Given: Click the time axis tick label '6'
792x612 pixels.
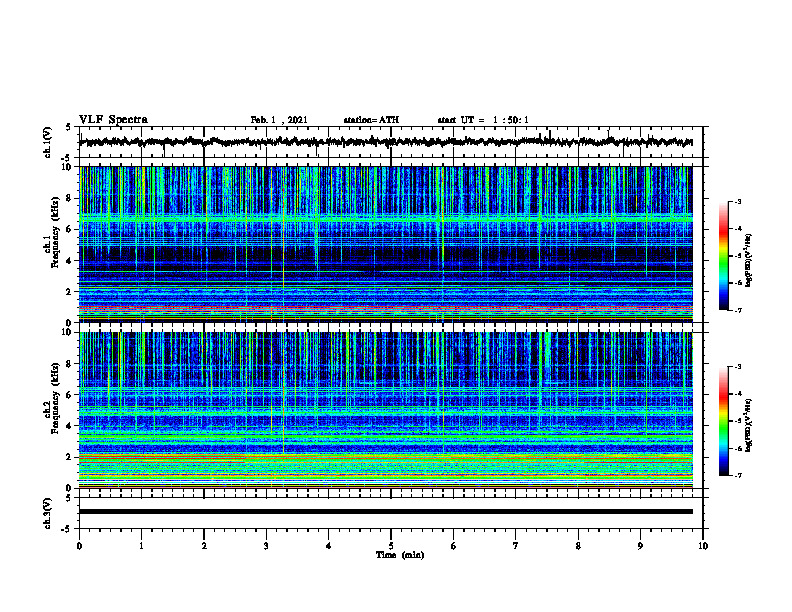Looking at the screenshot, I should (454, 546).
